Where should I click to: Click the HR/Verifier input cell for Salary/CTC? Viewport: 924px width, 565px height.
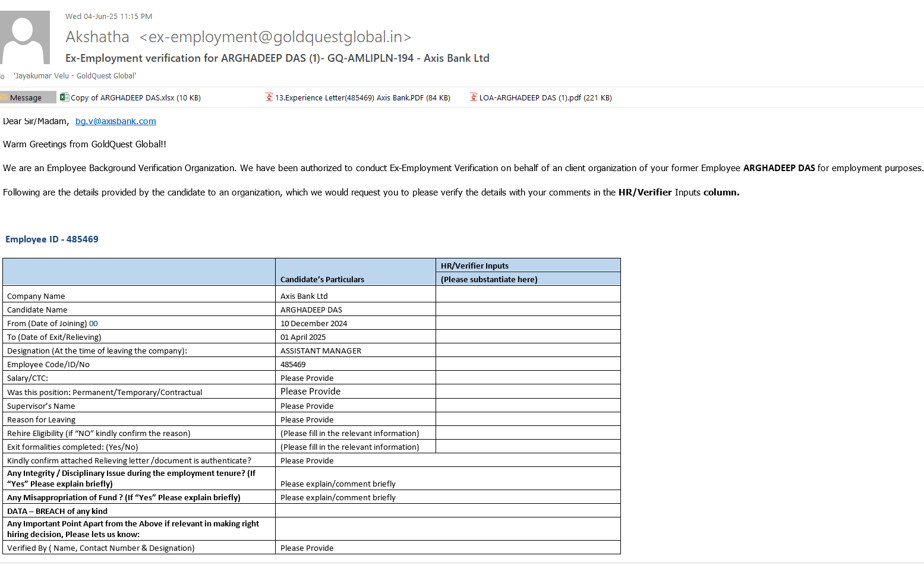click(x=528, y=378)
